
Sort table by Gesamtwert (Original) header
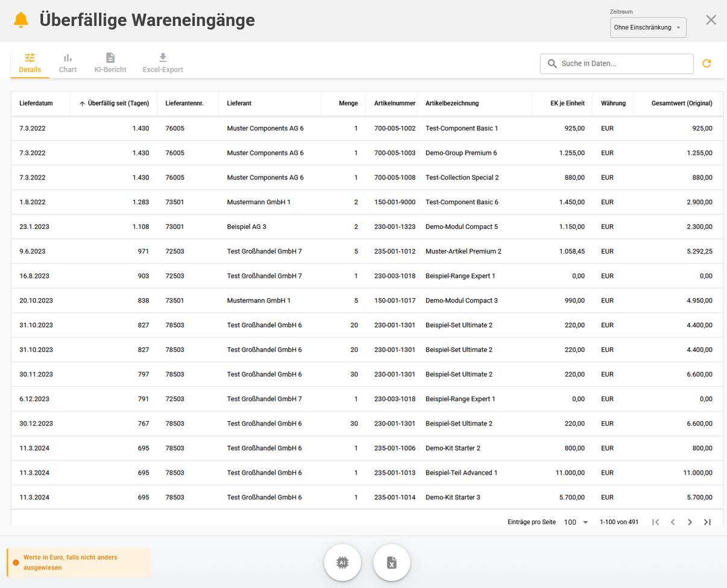[x=681, y=104]
